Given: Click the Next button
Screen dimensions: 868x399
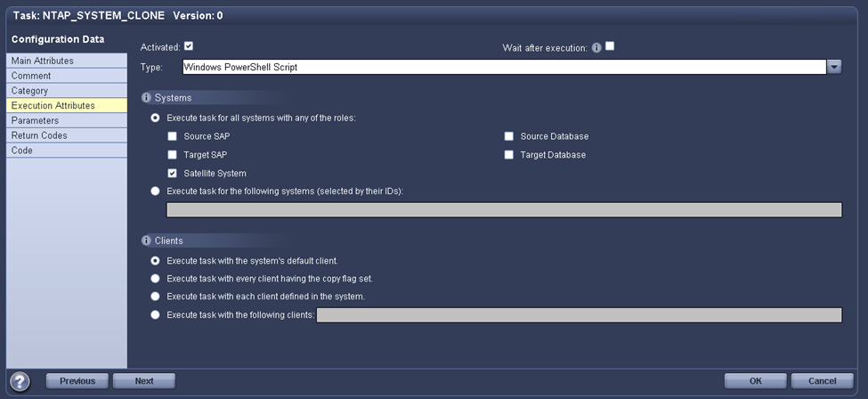Looking at the screenshot, I should [x=144, y=381].
